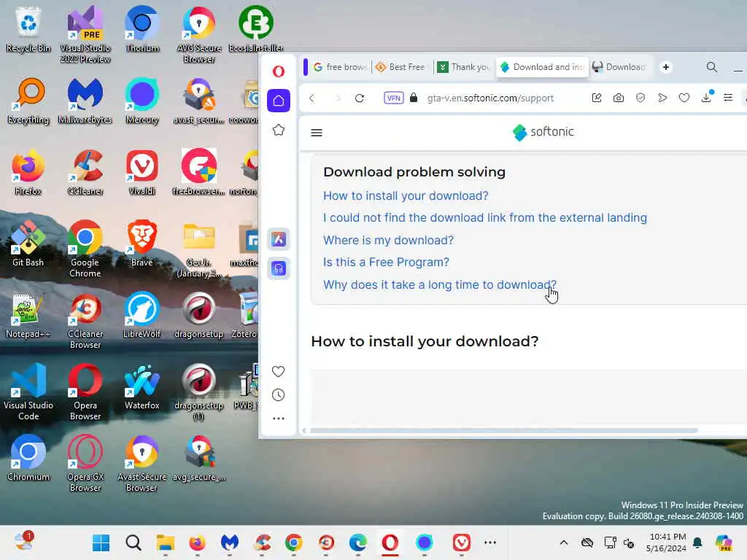Open the heart pinboards icon in sidebar
747x560 pixels.
278,371
